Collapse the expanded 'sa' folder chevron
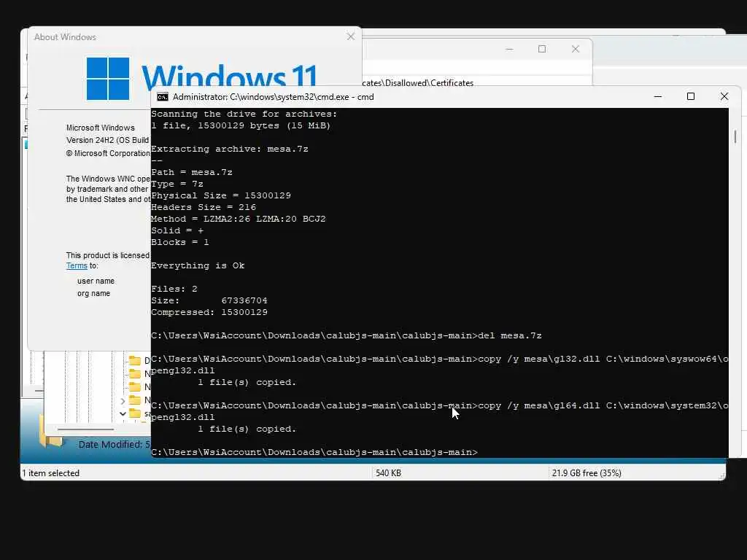This screenshot has width=747, height=560. click(x=123, y=413)
